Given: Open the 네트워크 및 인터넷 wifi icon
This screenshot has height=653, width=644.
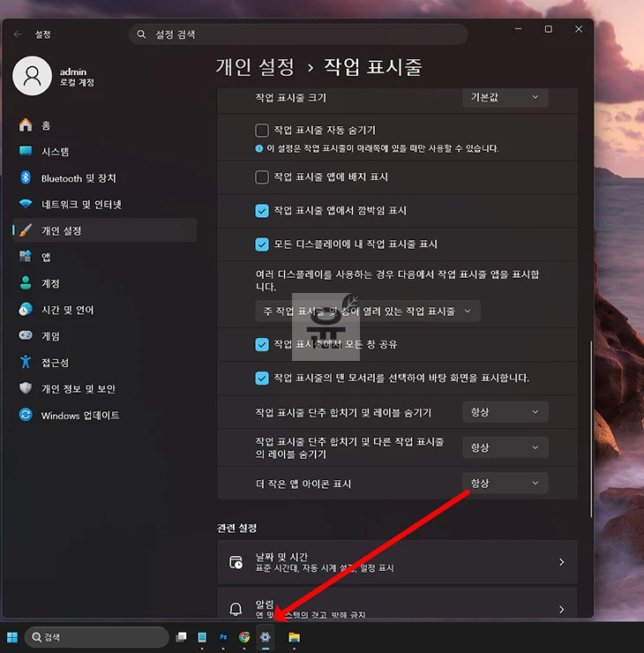Looking at the screenshot, I should coord(26,204).
